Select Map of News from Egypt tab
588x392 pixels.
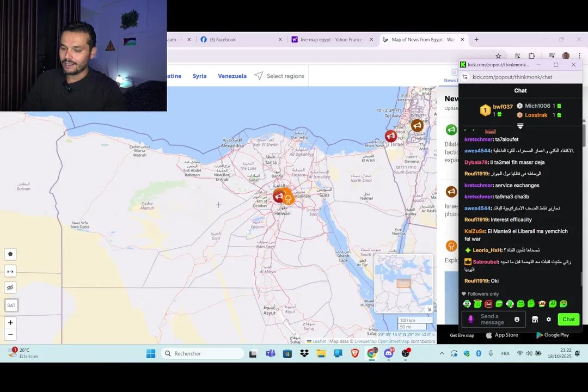422,39
